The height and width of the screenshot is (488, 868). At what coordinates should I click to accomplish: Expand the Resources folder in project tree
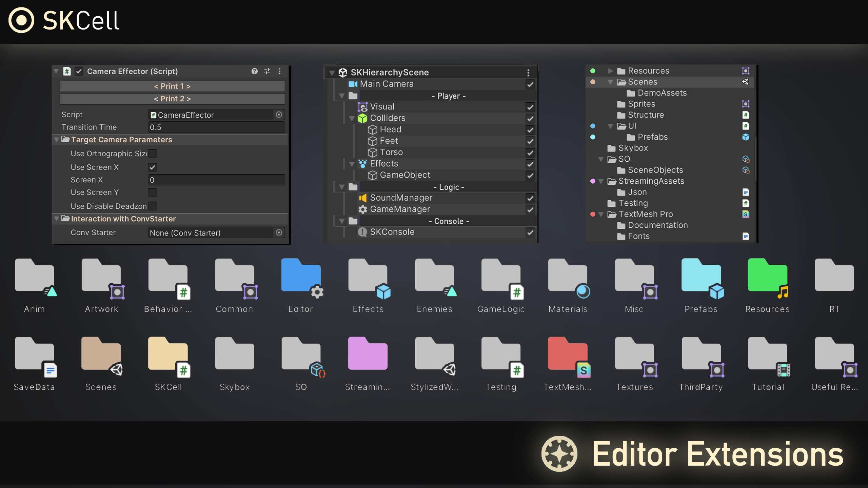[x=610, y=71]
